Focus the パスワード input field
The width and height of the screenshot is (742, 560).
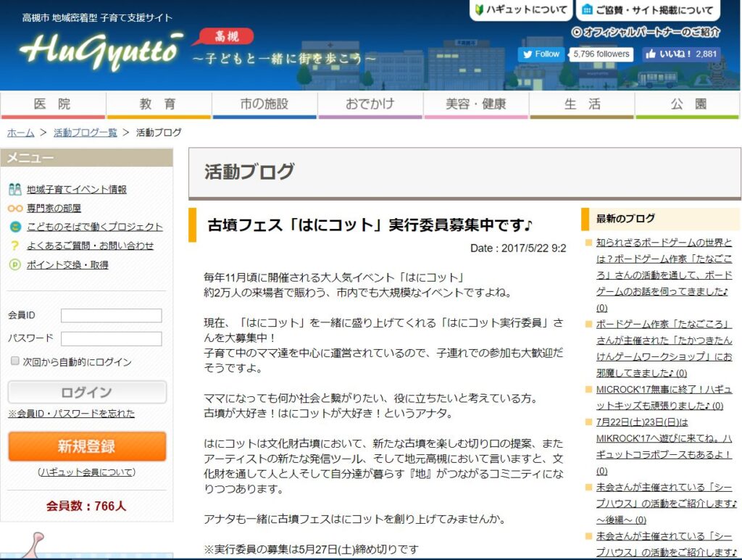(x=111, y=338)
